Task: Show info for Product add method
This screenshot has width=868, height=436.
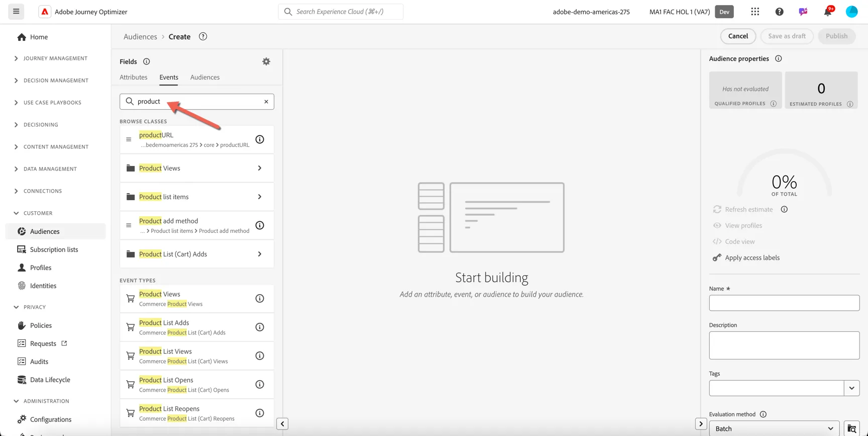Action: click(x=260, y=225)
